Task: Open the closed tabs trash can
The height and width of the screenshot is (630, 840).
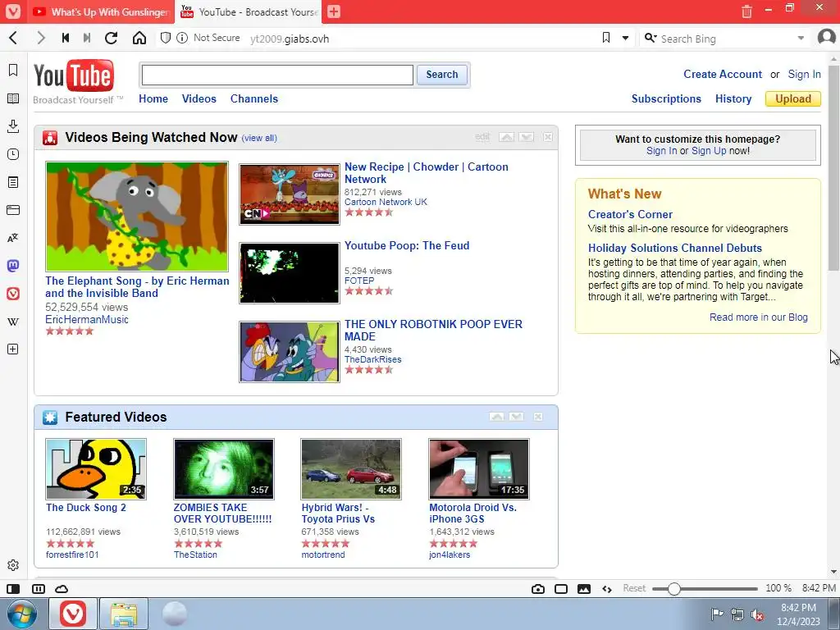Action: (746, 11)
